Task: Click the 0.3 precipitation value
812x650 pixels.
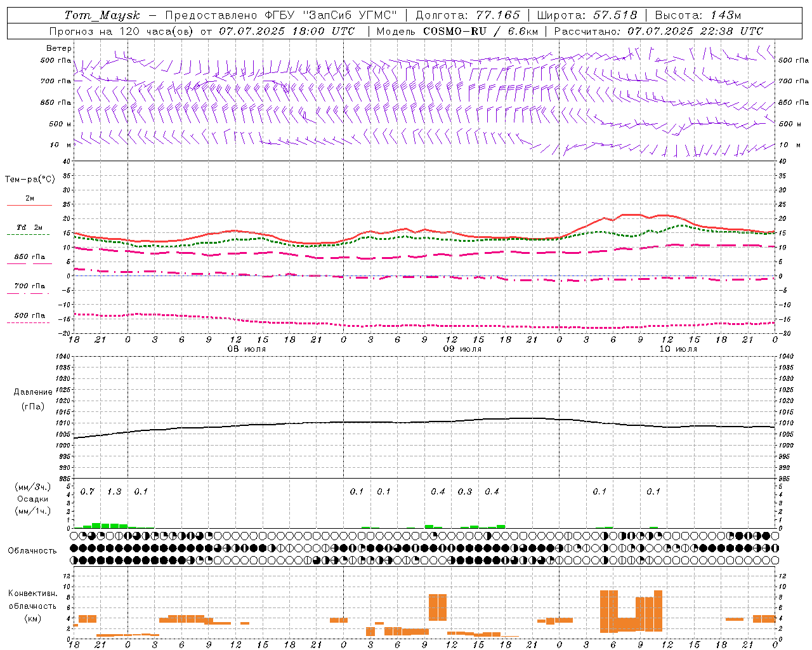Action: [x=465, y=492]
